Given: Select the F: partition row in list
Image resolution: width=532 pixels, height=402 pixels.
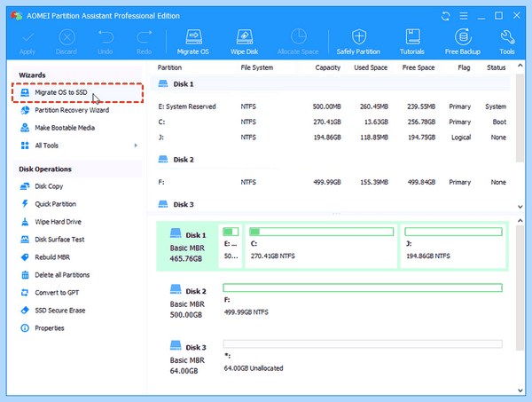Looking at the screenshot, I should (332, 182).
